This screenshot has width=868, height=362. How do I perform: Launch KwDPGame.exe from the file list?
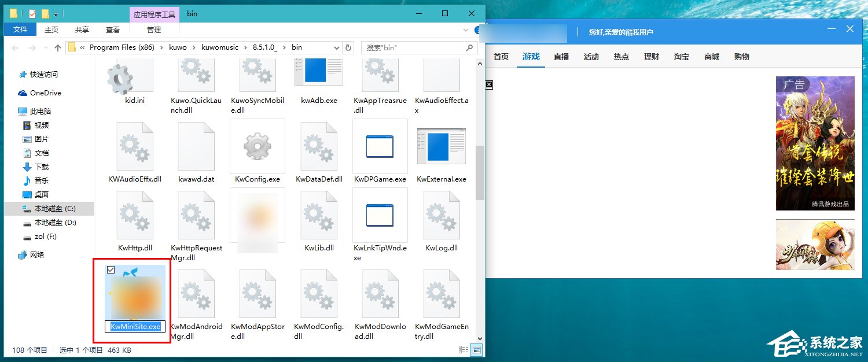(380, 146)
